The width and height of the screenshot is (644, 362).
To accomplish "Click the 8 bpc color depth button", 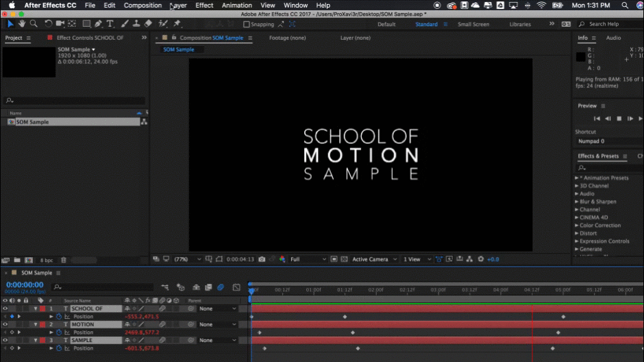I will coord(47,260).
